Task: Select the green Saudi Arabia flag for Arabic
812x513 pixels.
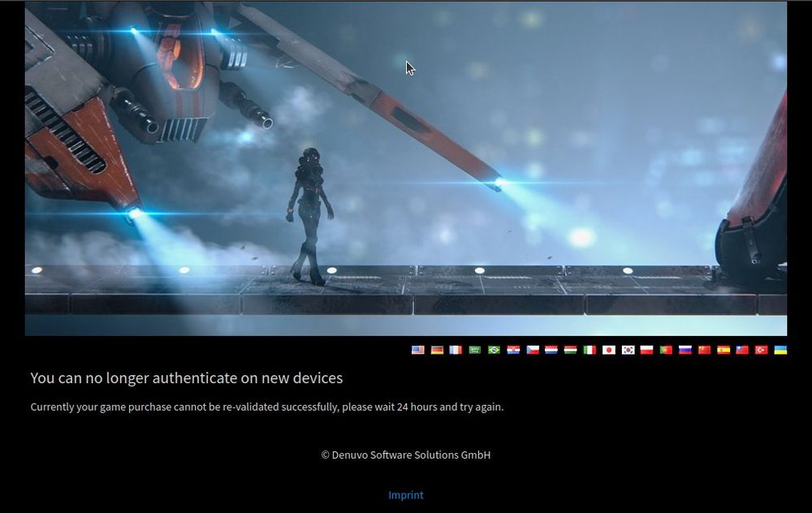Action: point(475,350)
